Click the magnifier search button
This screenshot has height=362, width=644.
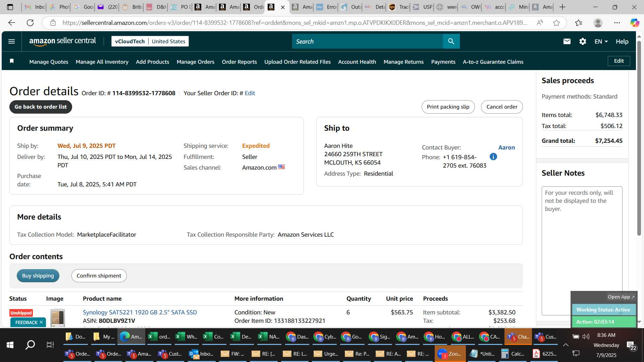pyautogui.click(x=451, y=41)
